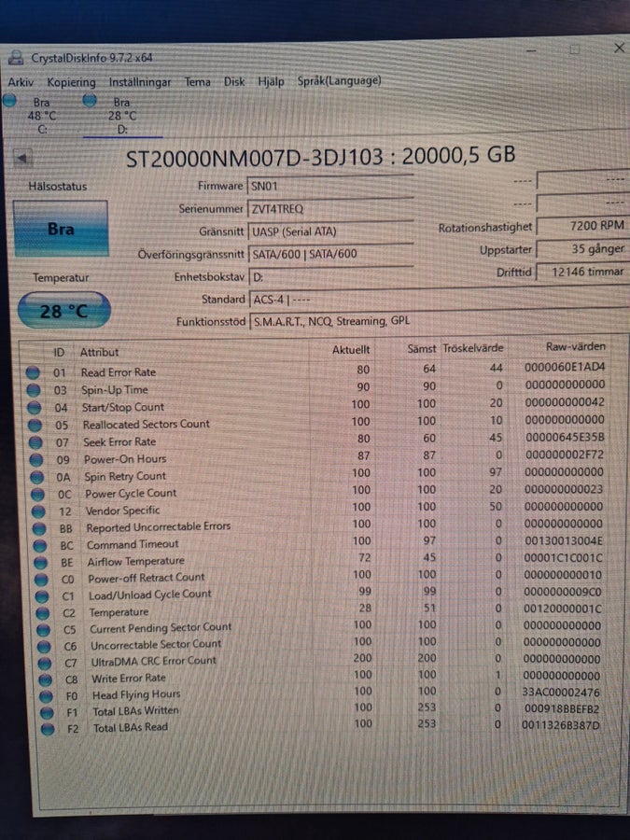Viewport: 630px width, 840px height.
Task: Click status icon for Reallocated Sectors Count
Action: [x=35, y=425]
